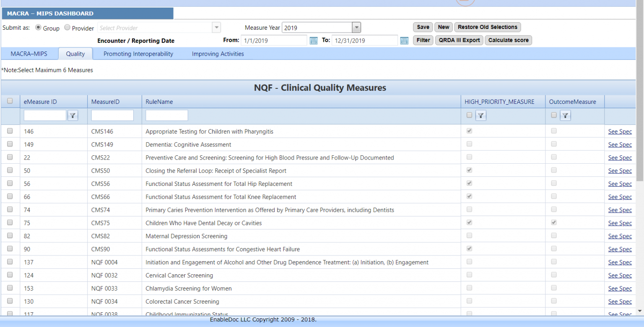Click the 'CMS74' MeasureID cell
Image resolution: width=644 pixels, height=327 pixels.
point(114,210)
